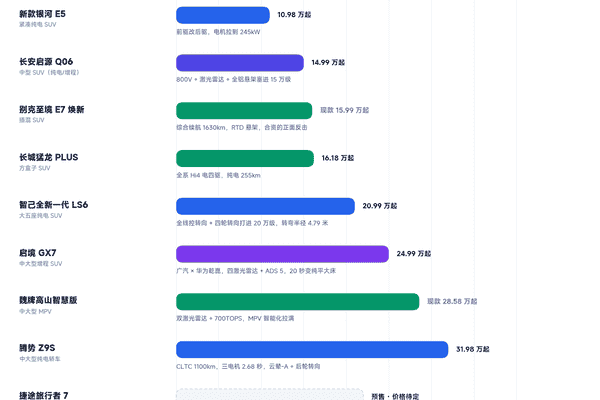Select the 长城猛龙 PLUS model name
The width and height of the screenshot is (600, 400).
pos(49,157)
